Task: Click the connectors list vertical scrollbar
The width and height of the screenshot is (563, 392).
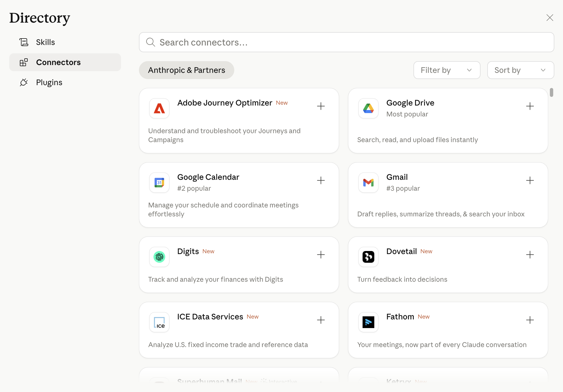Action: pos(551,92)
